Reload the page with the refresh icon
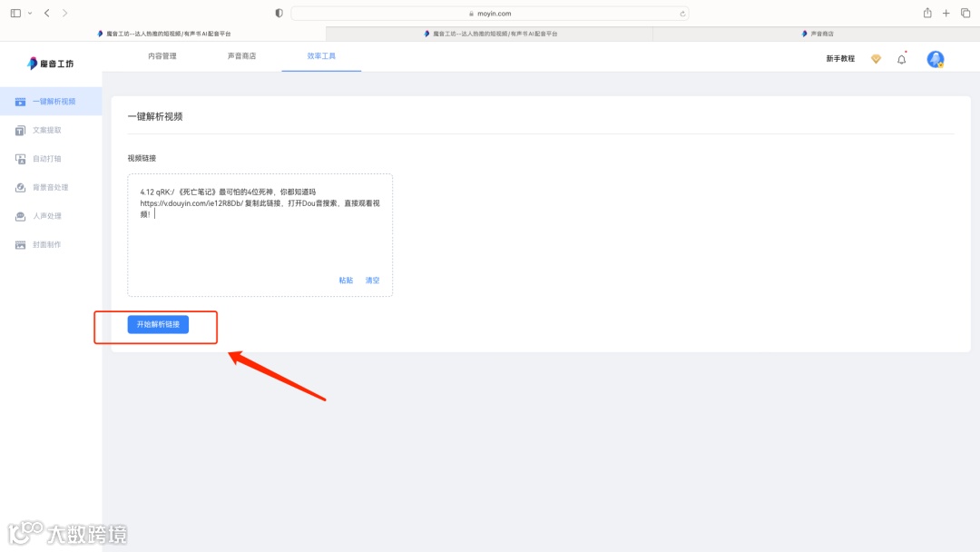Viewport: 980px width, 552px height. [x=682, y=14]
